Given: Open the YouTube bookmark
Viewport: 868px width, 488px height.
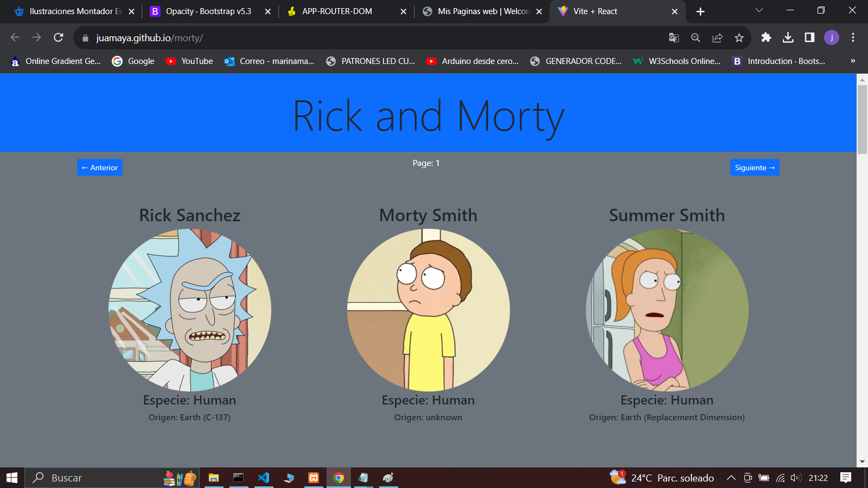Looking at the screenshot, I should (x=189, y=61).
